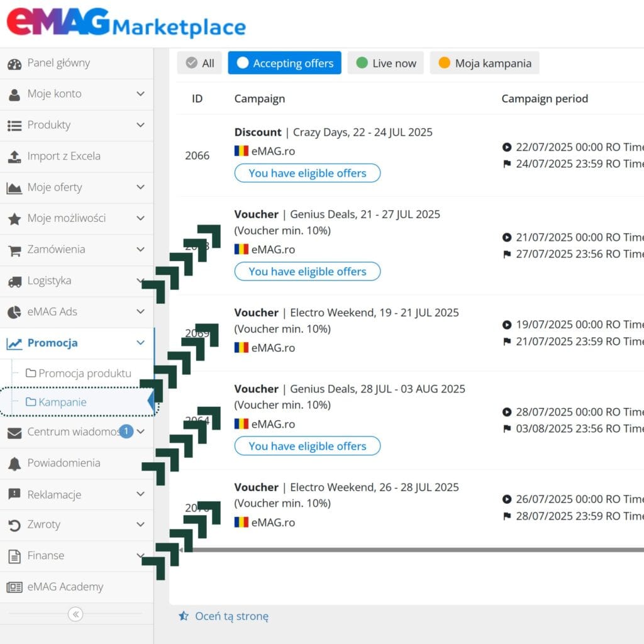This screenshot has height=644, width=644.
Task: Click the Moje konto user icon
Action: 14,95
